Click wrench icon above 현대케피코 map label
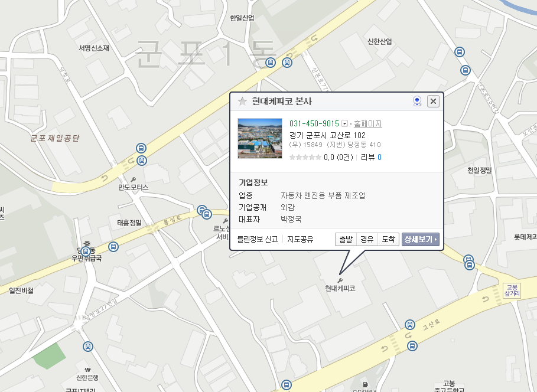Viewport: 537px width, 392px height. (x=340, y=281)
